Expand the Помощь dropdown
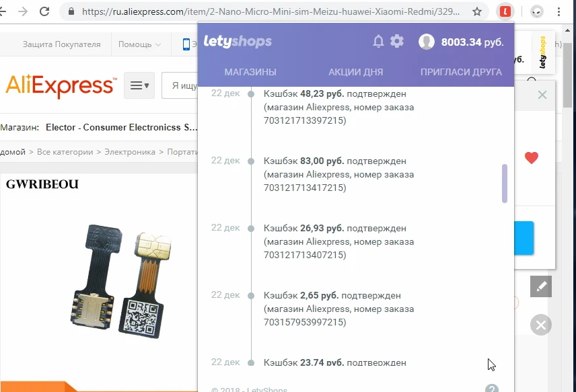 [139, 44]
